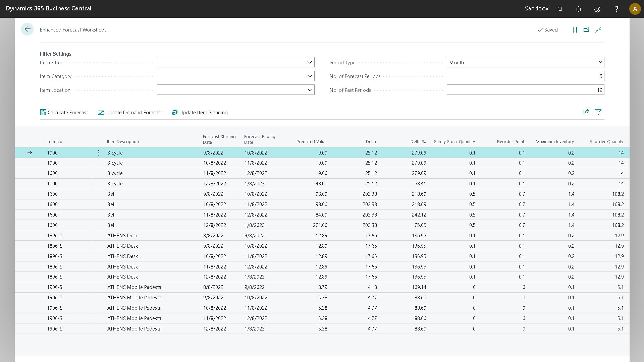Click Update Item Planning

pyautogui.click(x=200, y=112)
